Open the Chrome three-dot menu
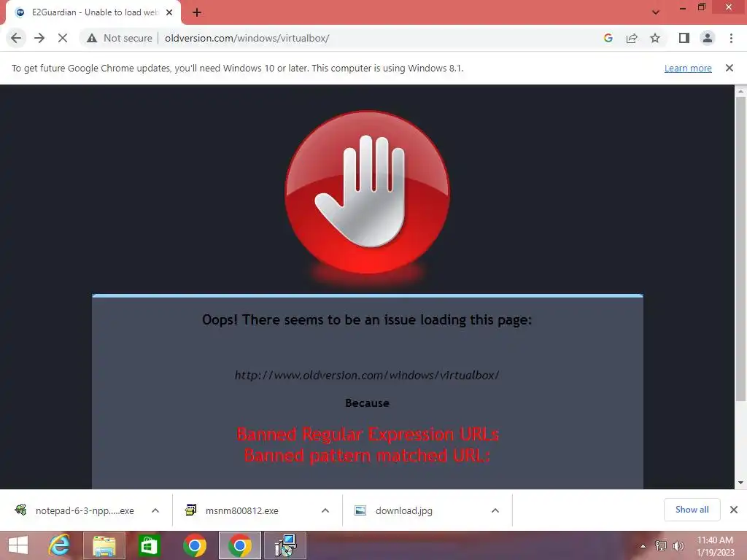Image resolution: width=747 pixels, height=560 pixels. point(731,38)
